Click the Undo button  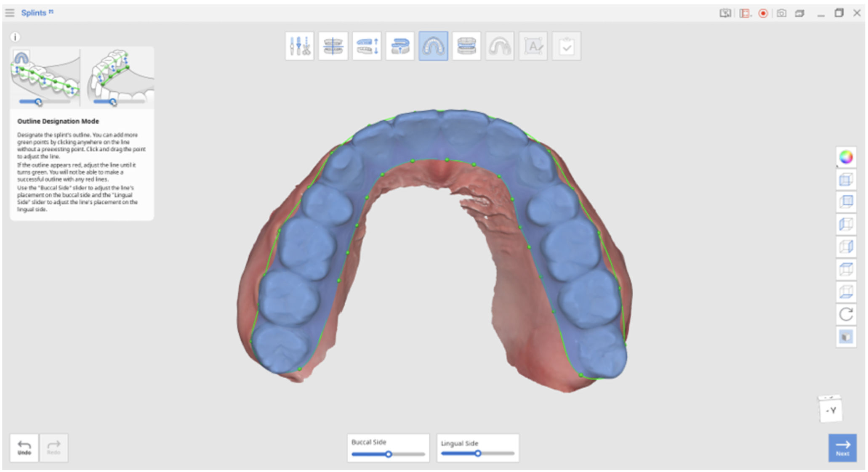coord(24,448)
